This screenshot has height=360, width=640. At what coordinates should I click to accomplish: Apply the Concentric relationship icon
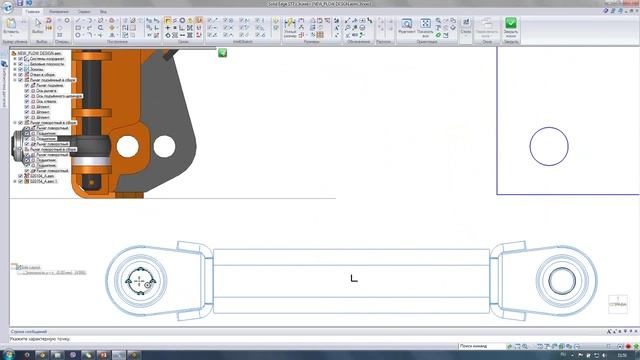(x=182, y=20)
